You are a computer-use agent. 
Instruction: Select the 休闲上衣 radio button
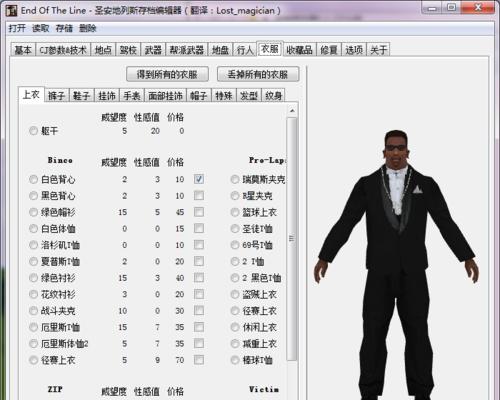coord(235,327)
